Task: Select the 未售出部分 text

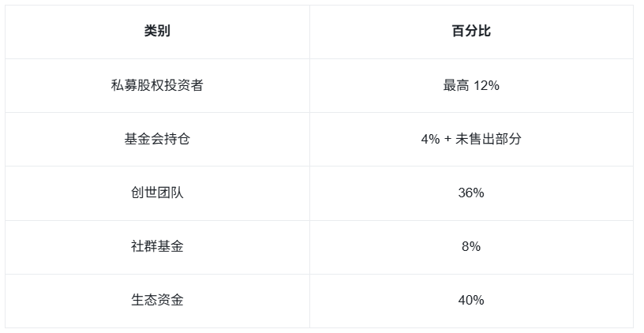Action: pyautogui.click(x=489, y=139)
